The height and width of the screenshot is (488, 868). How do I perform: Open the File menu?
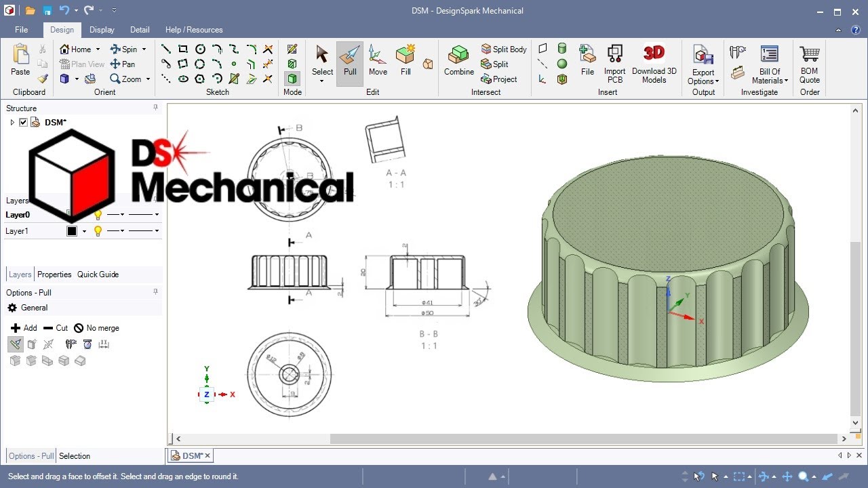[x=22, y=30]
